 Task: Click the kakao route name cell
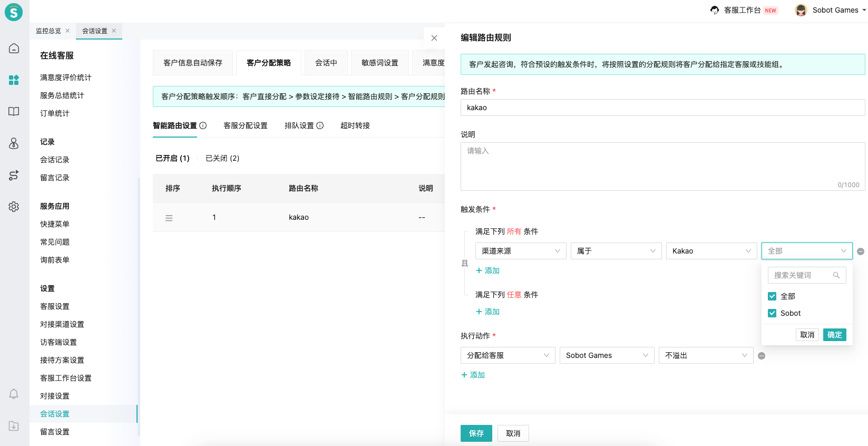pos(299,217)
